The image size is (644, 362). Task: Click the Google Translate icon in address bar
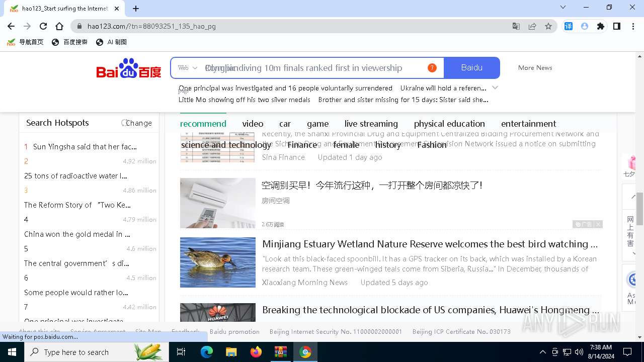(516, 26)
